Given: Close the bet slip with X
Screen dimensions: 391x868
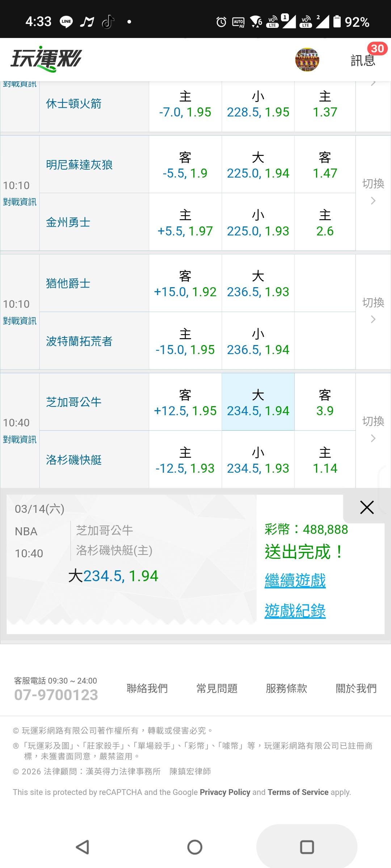Looking at the screenshot, I should pyautogui.click(x=367, y=507).
